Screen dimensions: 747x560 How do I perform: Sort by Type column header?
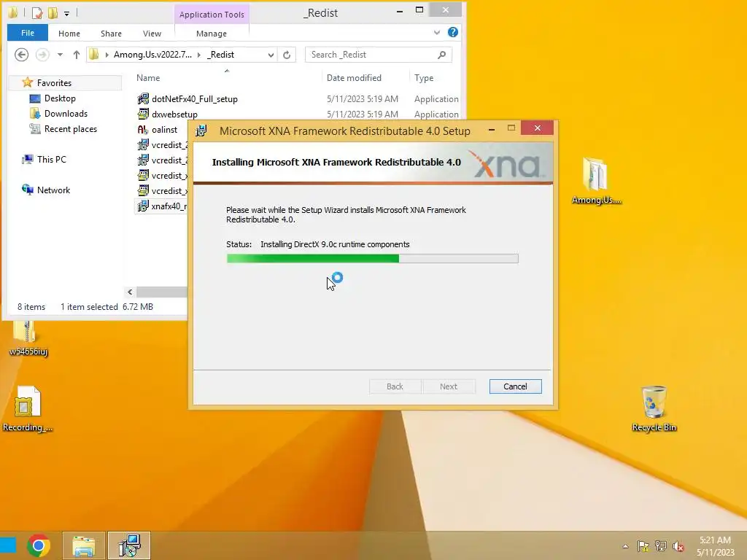(x=424, y=77)
